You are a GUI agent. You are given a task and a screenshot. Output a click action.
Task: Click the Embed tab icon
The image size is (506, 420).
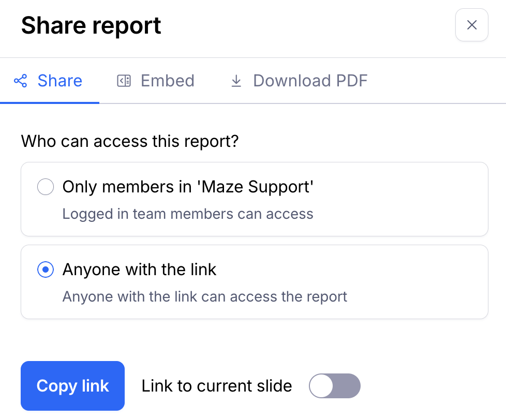(124, 81)
